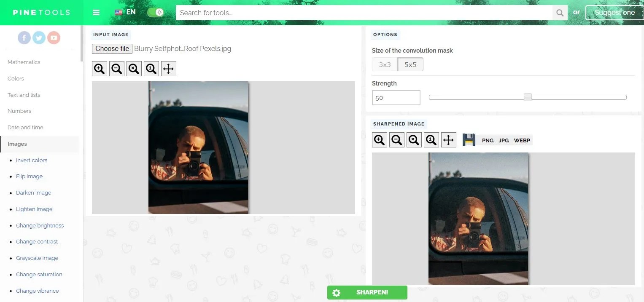This screenshot has width=644, height=302.
Task: Set input image zoom to 100%
Action: coord(151,68)
